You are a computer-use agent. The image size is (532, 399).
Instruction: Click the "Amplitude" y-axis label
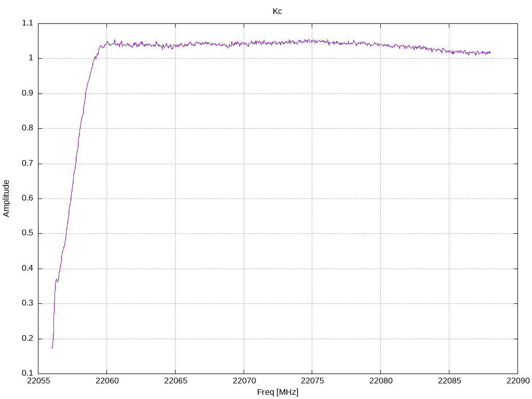click(x=6, y=198)
